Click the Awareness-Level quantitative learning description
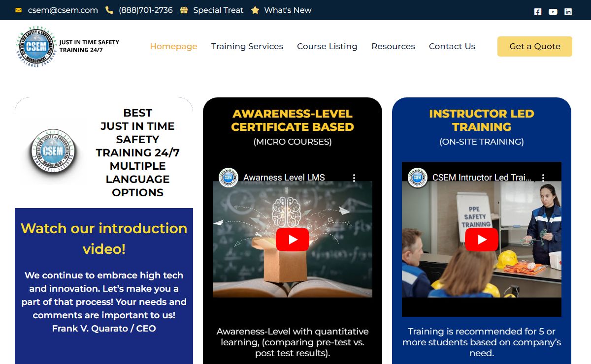The height and width of the screenshot is (364, 591). [293, 342]
